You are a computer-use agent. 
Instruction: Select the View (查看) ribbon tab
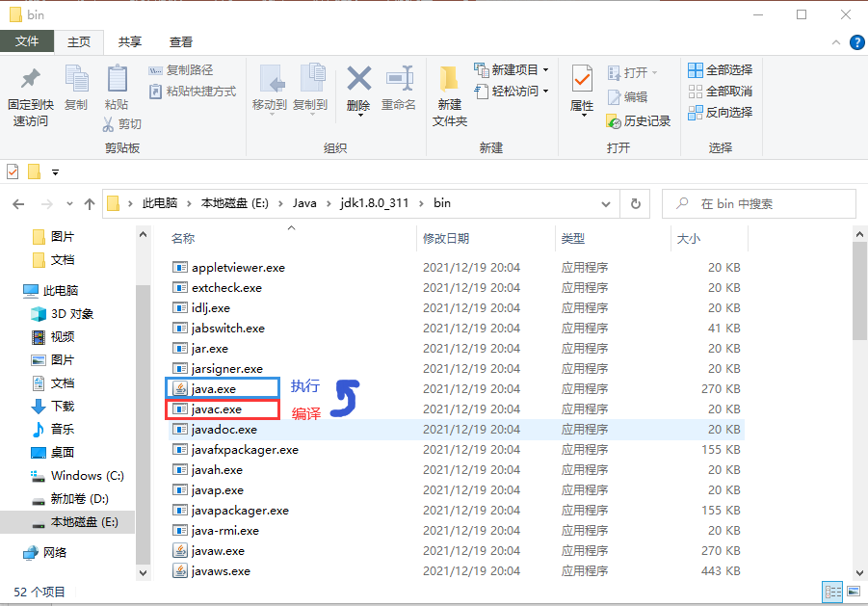180,42
